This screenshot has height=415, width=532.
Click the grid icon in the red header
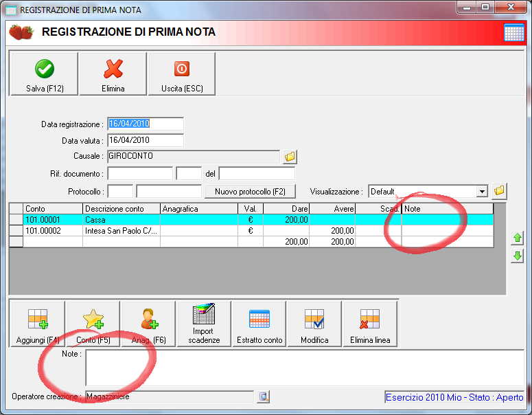[x=514, y=32]
